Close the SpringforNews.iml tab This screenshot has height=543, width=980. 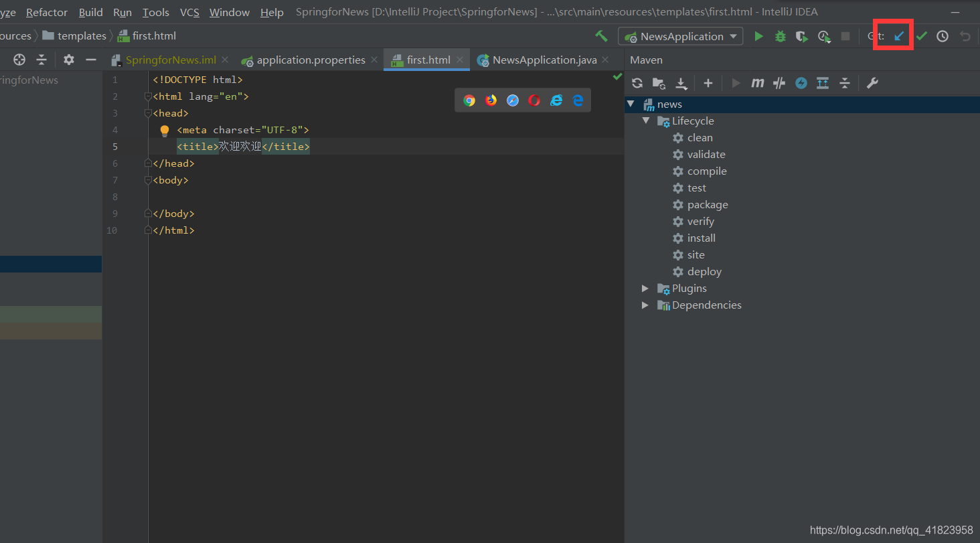point(225,59)
